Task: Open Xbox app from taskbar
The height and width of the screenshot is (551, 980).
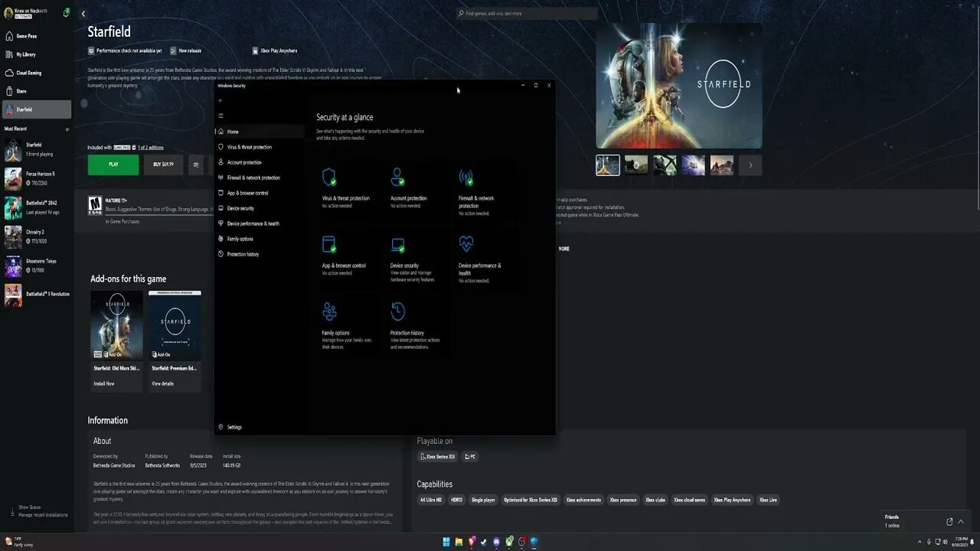Action: point(509,542)
